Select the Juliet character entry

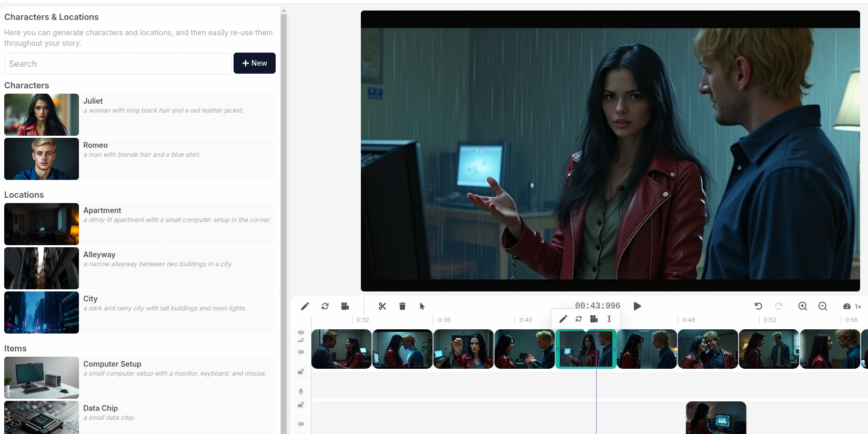coord(139,115)
